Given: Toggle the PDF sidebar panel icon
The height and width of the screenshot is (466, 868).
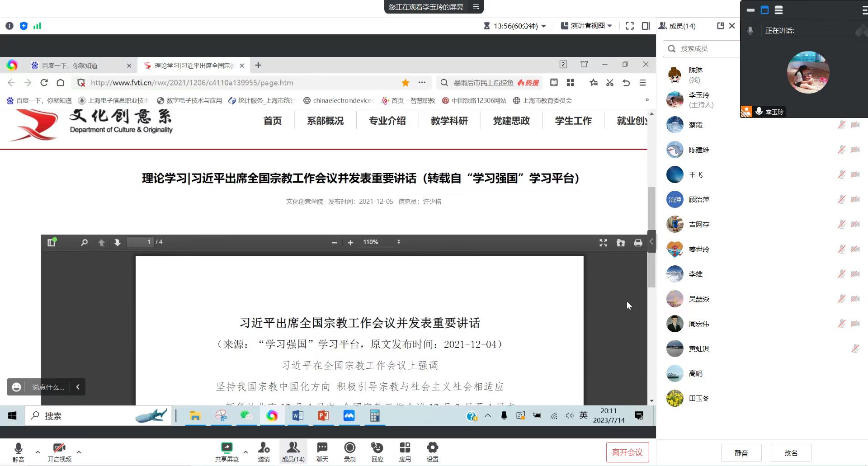Looking at the screenshot, I should click(x=52, y=243).
